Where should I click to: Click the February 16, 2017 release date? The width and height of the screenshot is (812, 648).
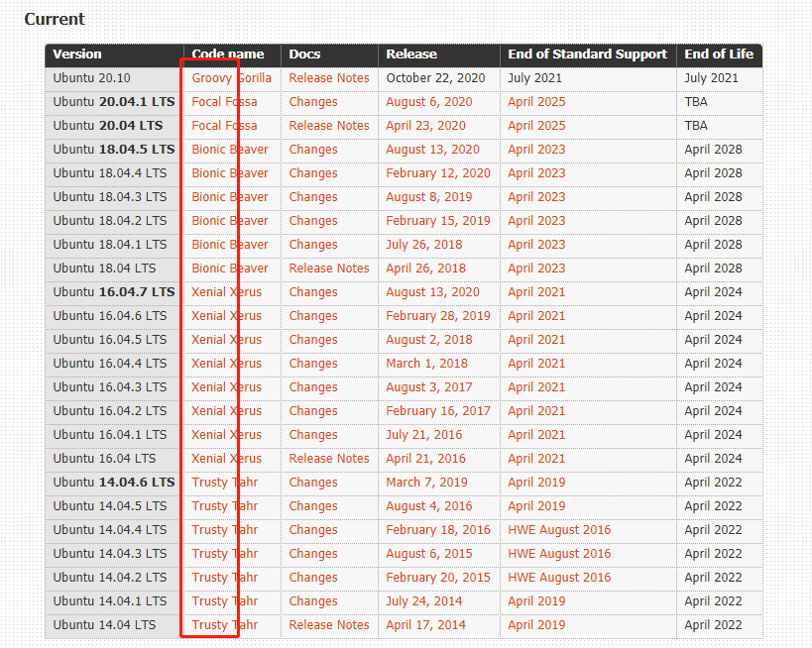pos(438,411)
